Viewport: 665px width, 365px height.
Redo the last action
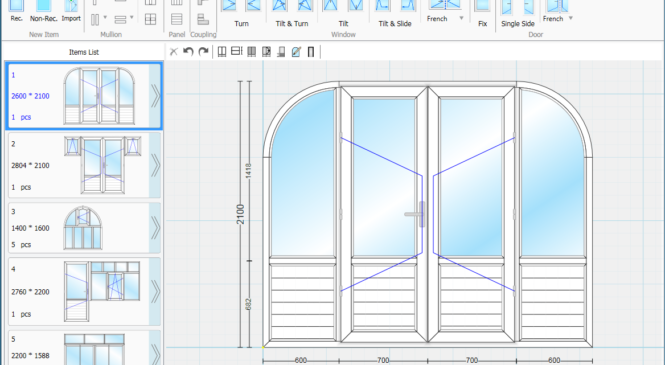pos(204,52)
